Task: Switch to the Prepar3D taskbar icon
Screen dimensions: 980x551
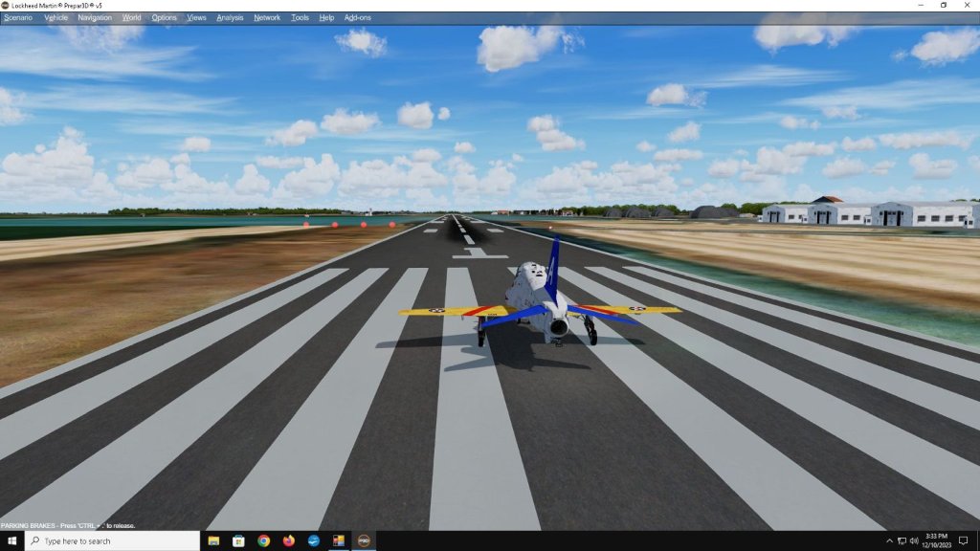Action: 364,540
